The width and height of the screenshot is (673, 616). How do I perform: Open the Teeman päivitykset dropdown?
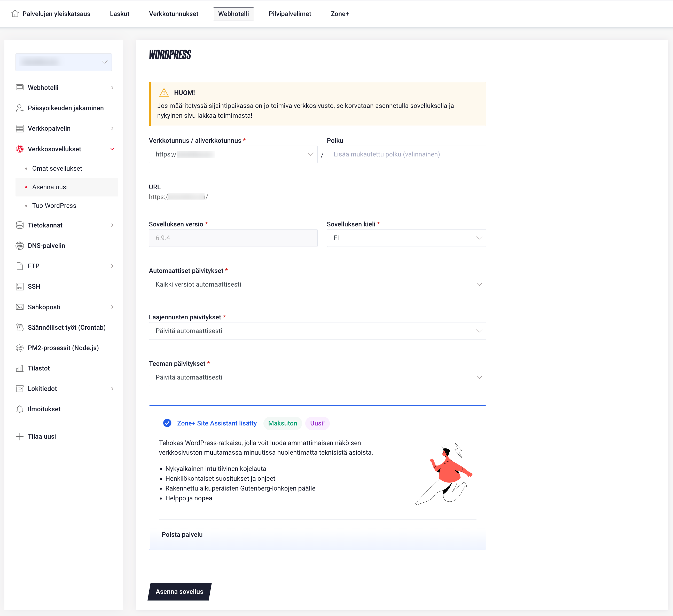pos(317,377)
